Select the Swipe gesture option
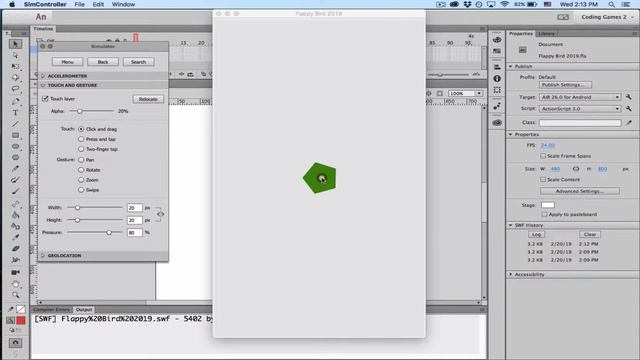Screen dimensions: 640x360 click(x=81, y=190)
